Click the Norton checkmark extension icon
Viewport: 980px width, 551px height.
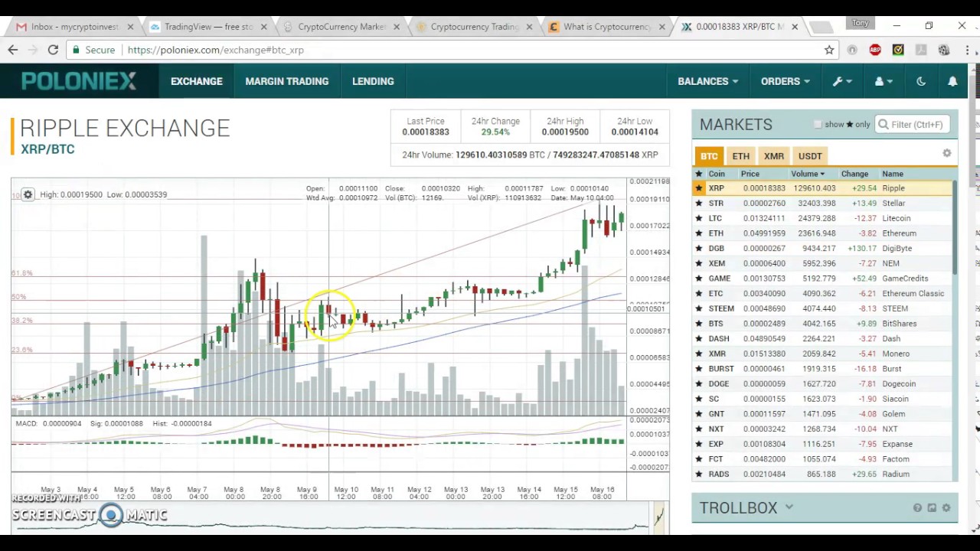(x=898, y=50)
